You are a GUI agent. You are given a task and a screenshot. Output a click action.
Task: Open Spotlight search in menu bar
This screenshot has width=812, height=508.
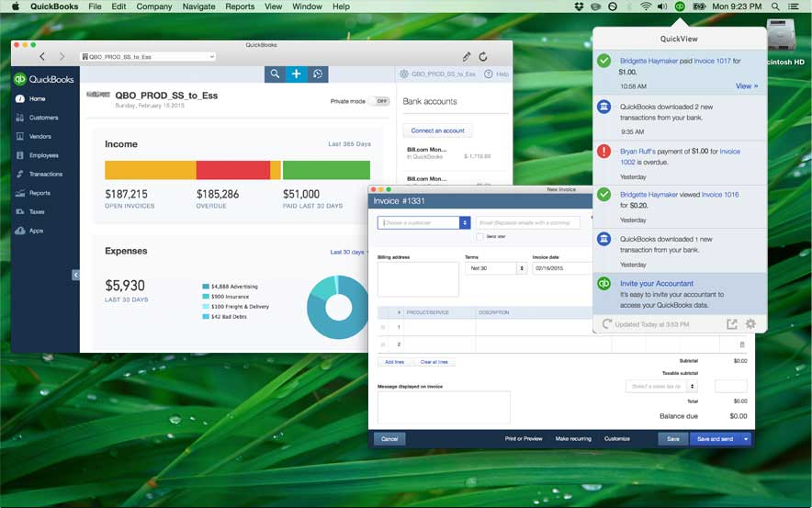(x=775, y=6)
